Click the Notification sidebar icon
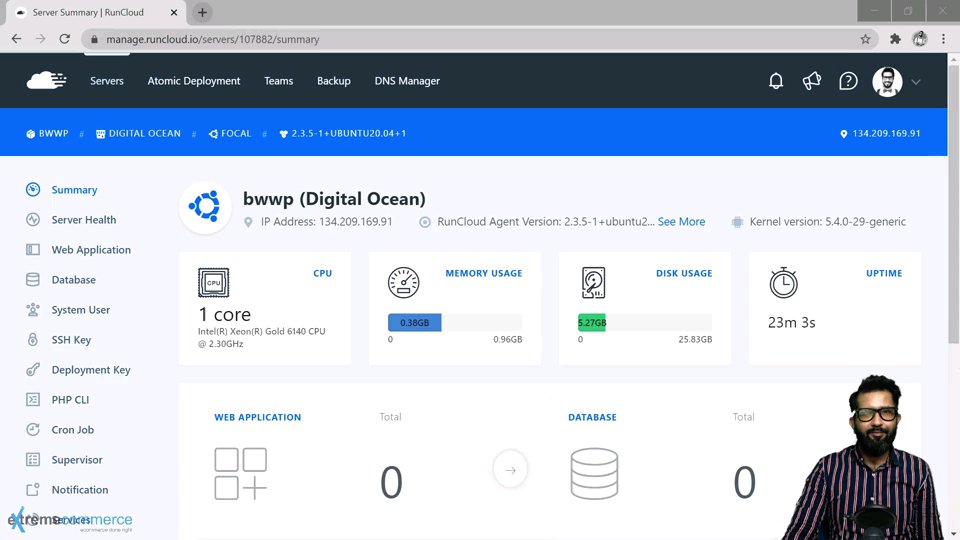The image size is (960, 540). tap(33, 489)
